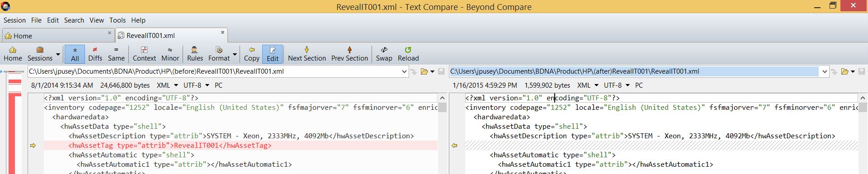Click the right pane PC line-ending label
868x174 pixels.
click(639, 85)
